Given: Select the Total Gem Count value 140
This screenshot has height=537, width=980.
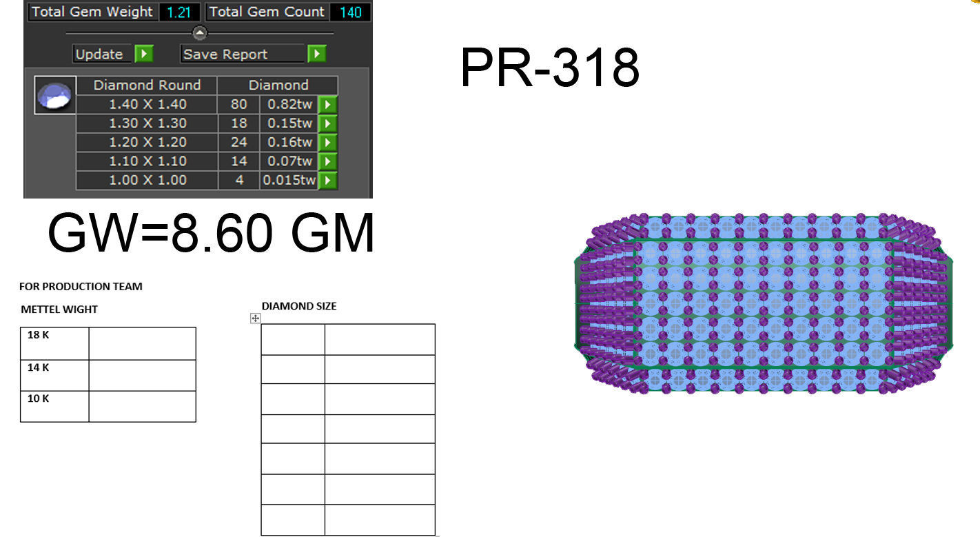Looking at the screenshot, I should point(350,12).
